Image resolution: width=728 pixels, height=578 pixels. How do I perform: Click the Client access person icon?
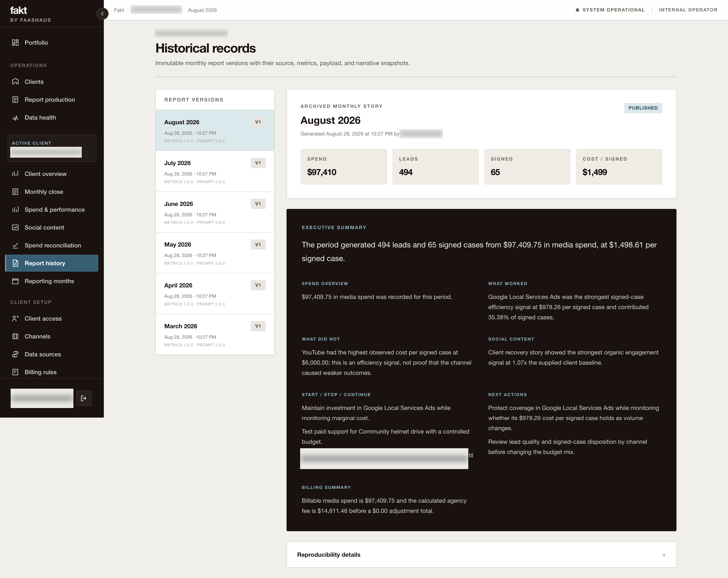15,318
